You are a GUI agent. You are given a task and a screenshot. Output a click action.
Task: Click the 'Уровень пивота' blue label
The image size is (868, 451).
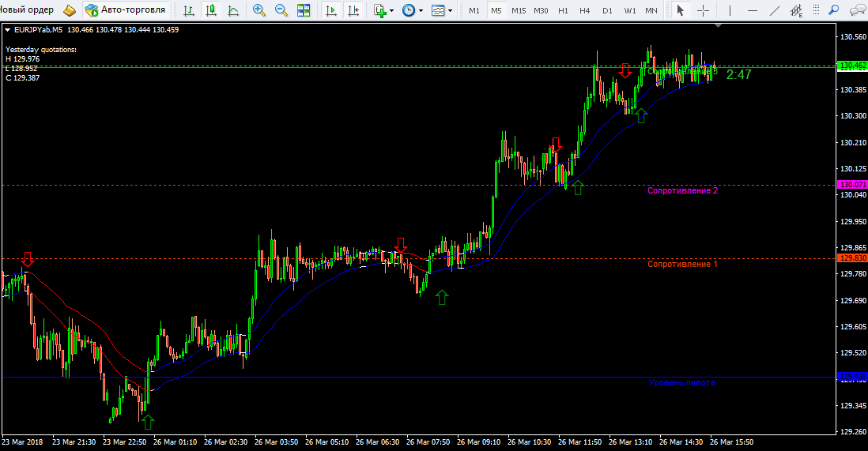[681, 382]
